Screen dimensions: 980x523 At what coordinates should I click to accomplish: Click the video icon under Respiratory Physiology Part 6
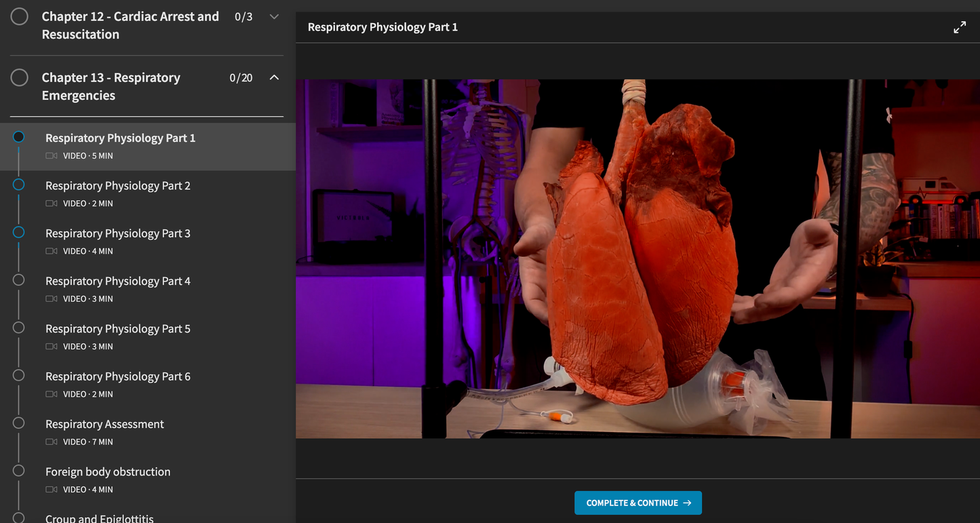[x=50, y=393]
